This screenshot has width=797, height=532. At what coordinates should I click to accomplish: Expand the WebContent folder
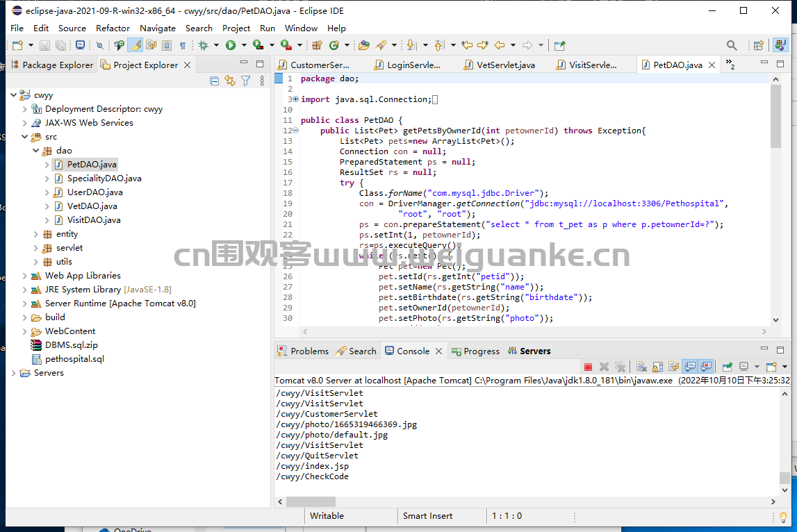pyautogui.click(x=24, y=331)
